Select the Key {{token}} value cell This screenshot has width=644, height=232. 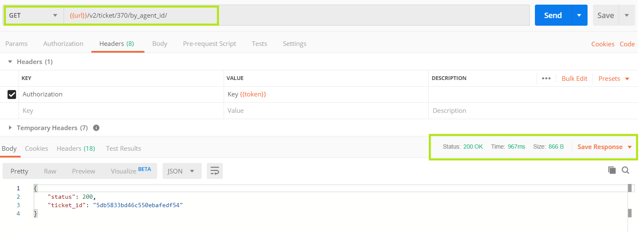point(326,94)
